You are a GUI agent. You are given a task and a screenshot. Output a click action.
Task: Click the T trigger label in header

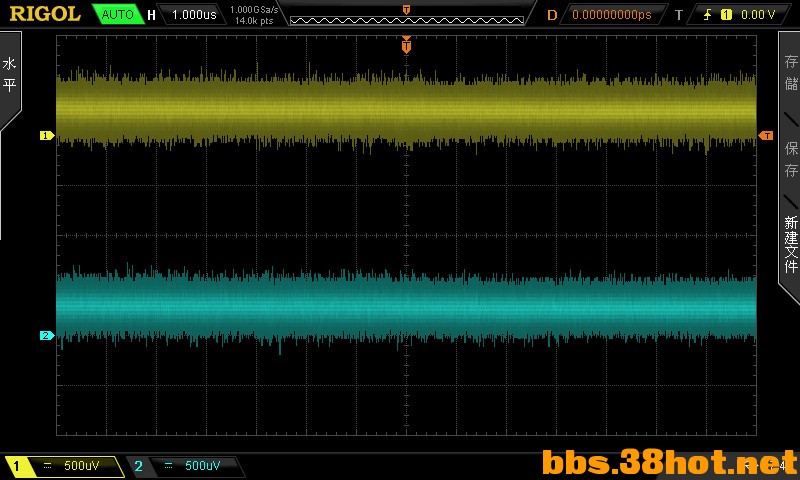679,15
